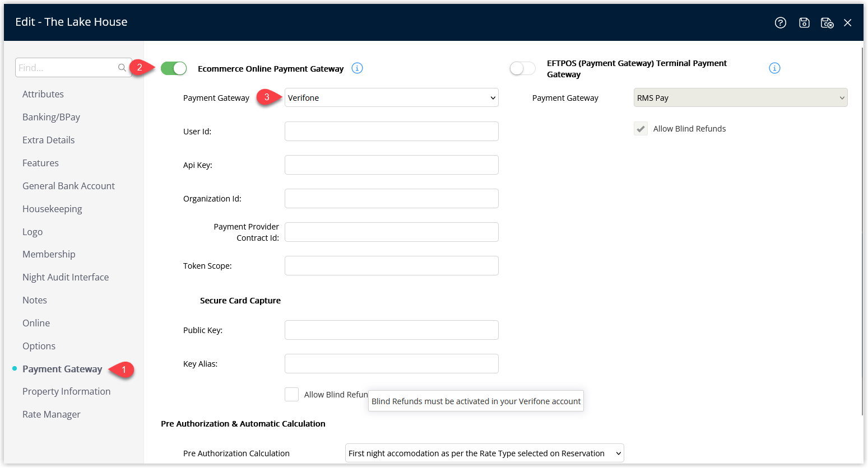The width and height of the screenshot is (868, 468).
Task: Click the Api Key input field
Action: click(392, 165)
